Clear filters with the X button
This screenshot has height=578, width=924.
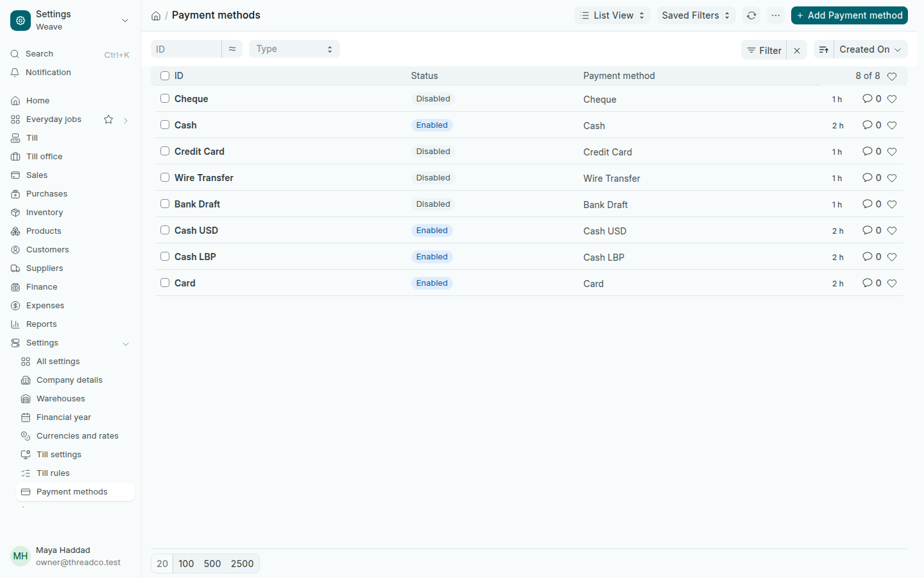[x=797, y=50]
